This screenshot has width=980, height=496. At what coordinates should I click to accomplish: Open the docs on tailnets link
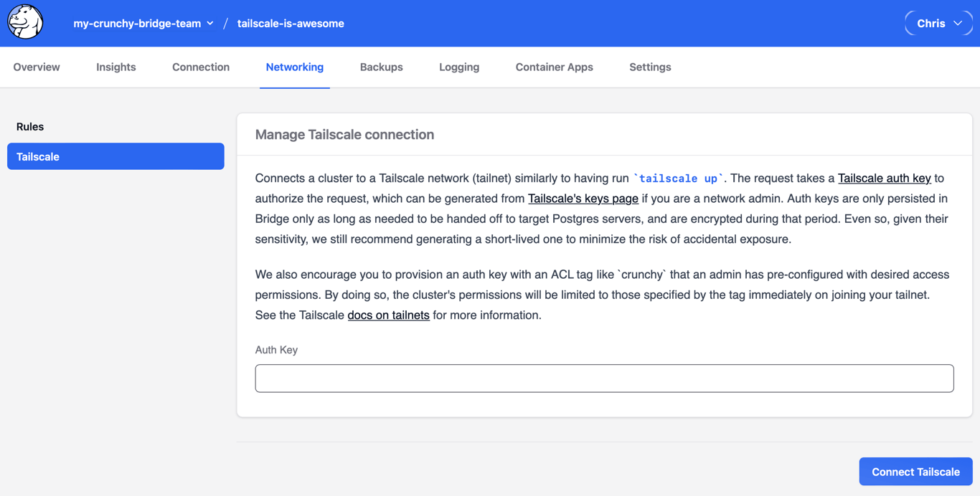tap(389, 315)
